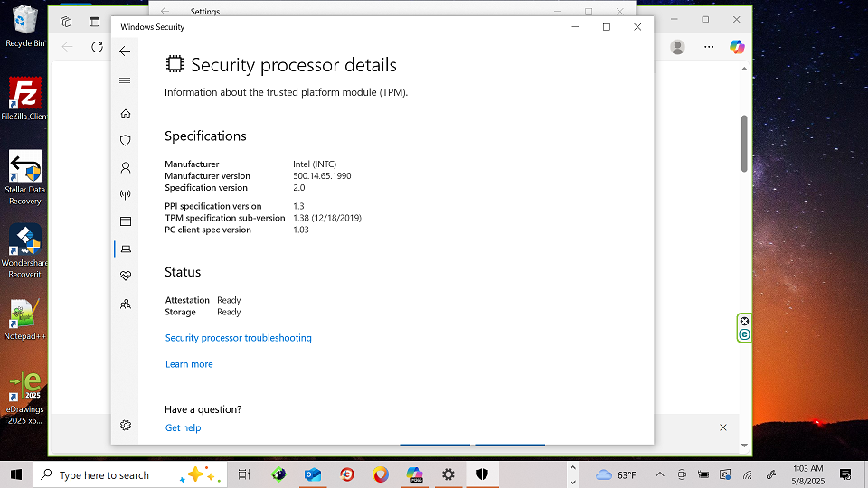Open Device performance & health heart icon
This screenshot has width=868, height=488.
126,276
